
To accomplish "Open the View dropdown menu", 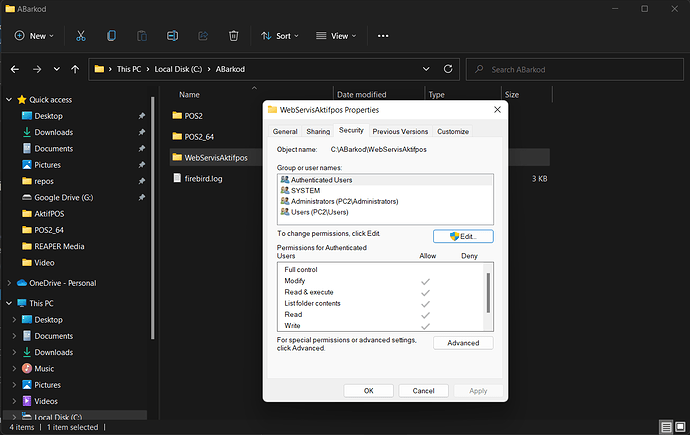I will point(336,36).
